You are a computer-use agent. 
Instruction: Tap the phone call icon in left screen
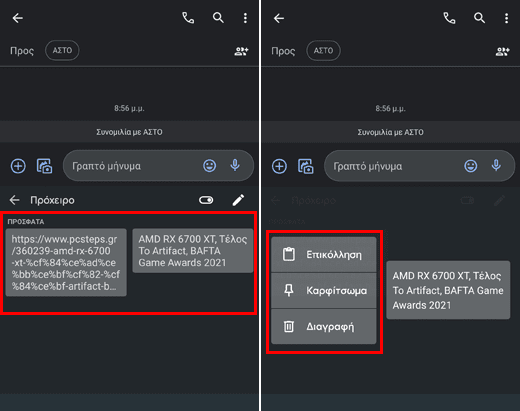188,18
